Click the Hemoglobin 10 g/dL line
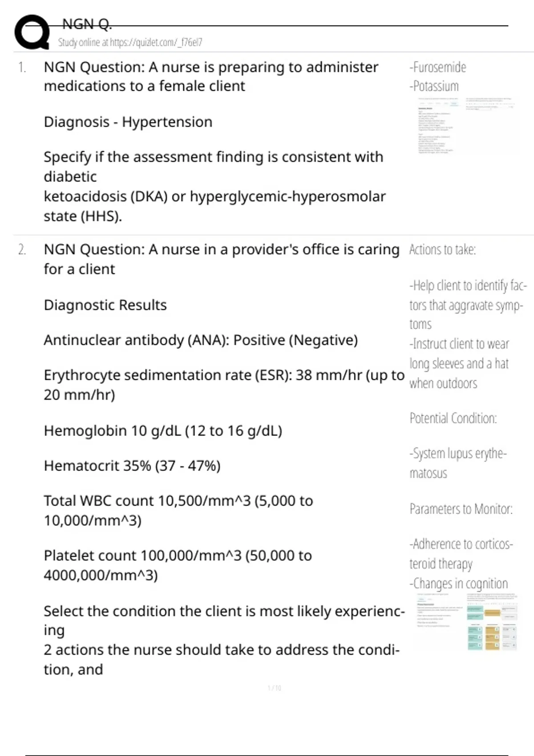The width and height of the screenshot is (534, 756). 162,431
